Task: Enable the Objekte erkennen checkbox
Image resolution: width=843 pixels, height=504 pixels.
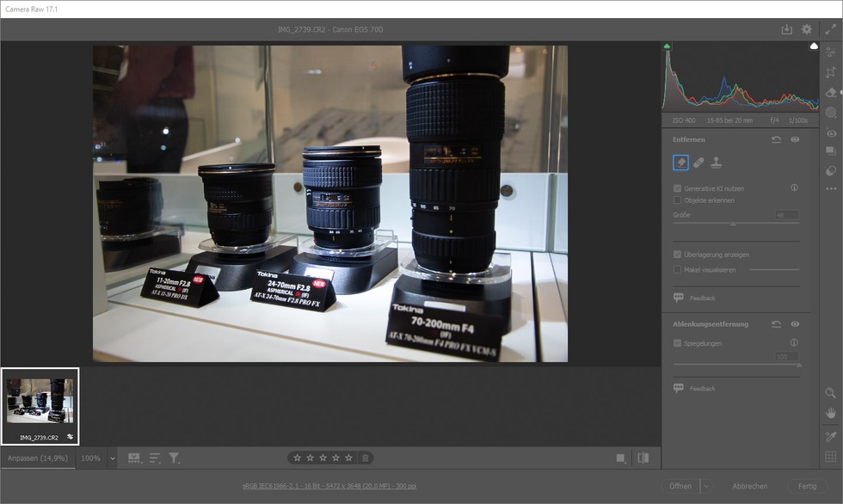Action: tap(678, 200)
